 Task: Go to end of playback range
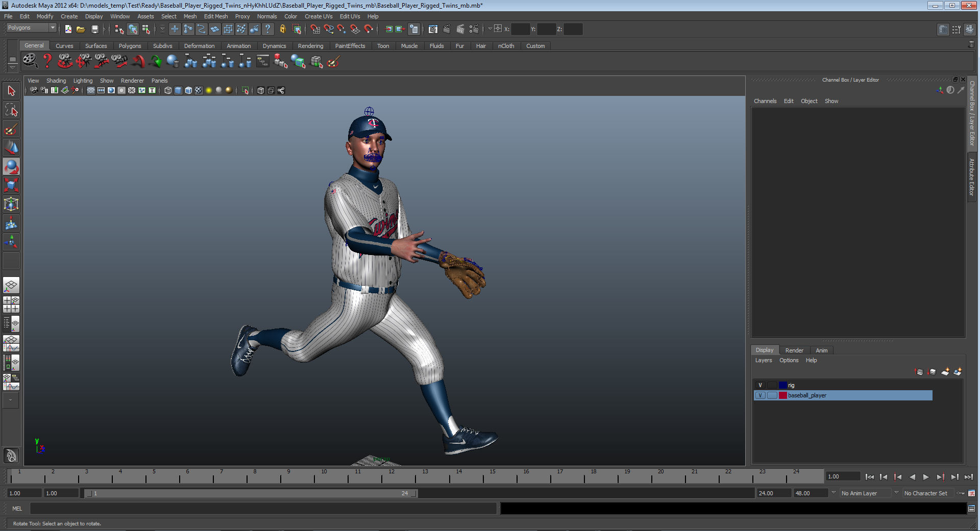pyautogui.click(x=968, y=477)
